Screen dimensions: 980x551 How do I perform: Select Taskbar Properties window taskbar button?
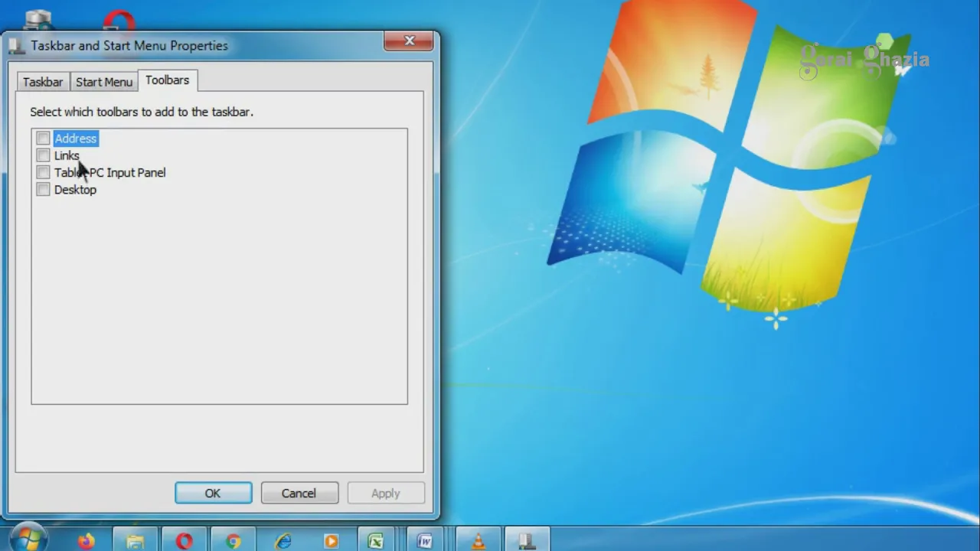click(527, 541)
